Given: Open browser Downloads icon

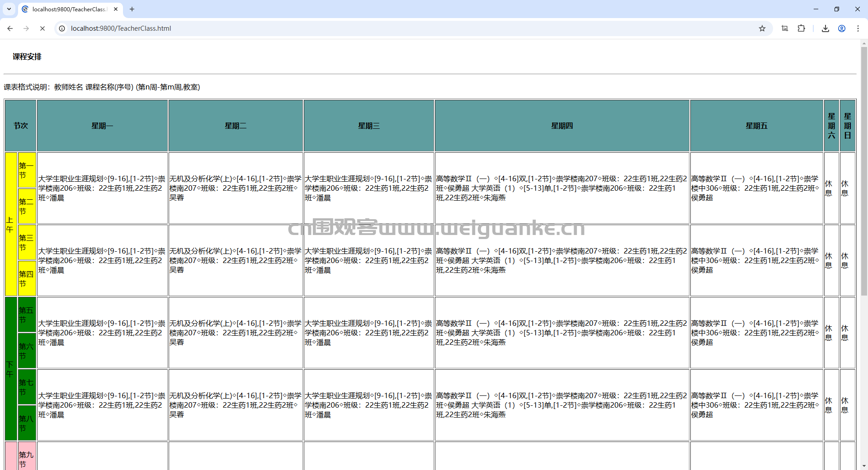Looking at the screenshot, I should click(x=826, y=28).
